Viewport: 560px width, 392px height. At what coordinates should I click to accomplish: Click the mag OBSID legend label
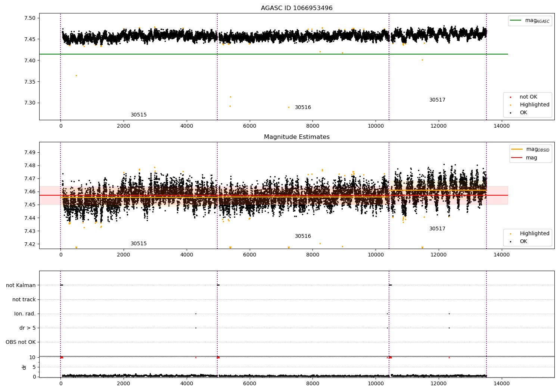[538, 150]
